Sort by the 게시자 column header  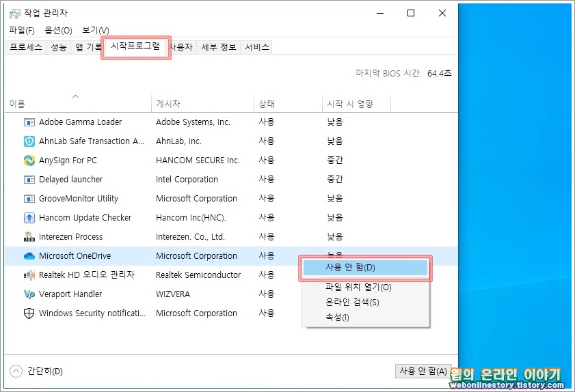click(x=202, y=103)
